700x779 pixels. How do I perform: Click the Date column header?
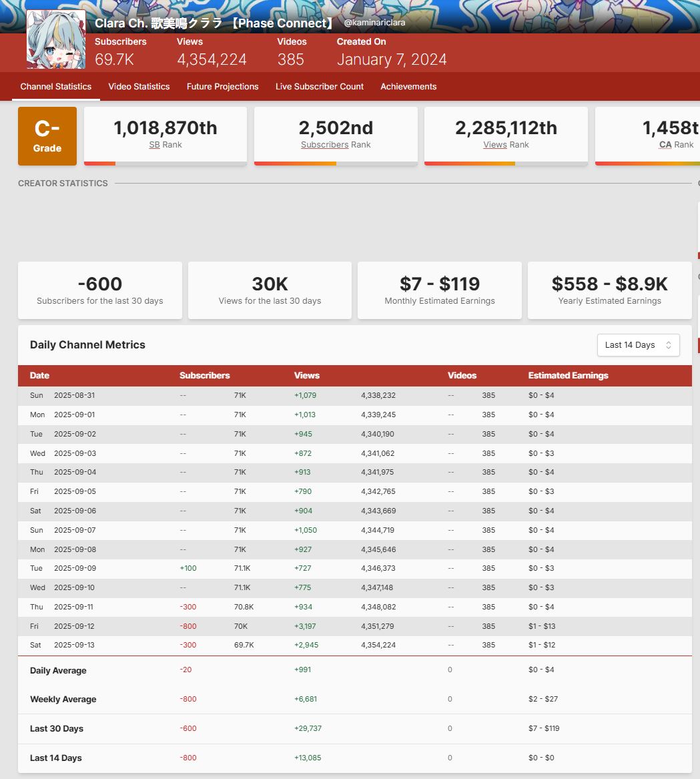(x=39, y=376)
